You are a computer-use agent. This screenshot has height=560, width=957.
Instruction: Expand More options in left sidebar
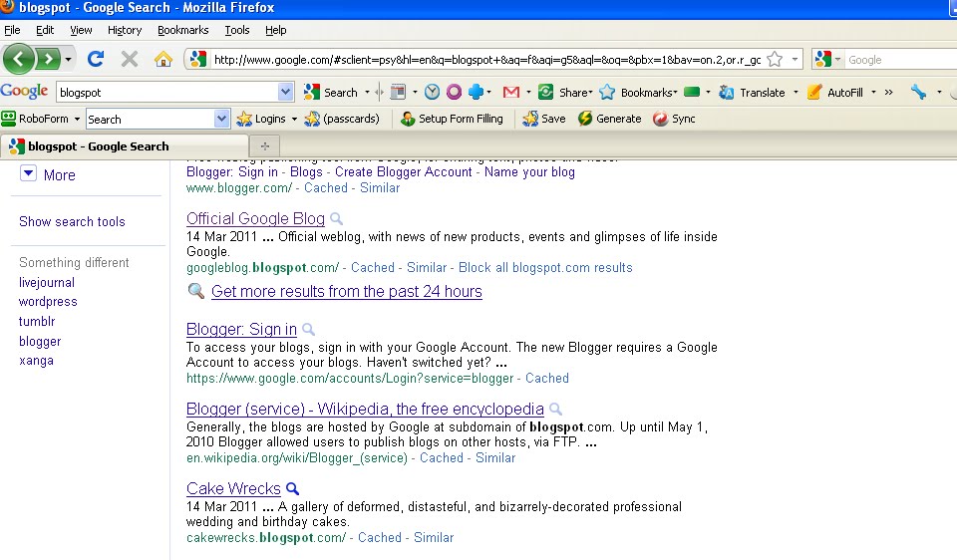pyautogui.click(x=48, y=174)
